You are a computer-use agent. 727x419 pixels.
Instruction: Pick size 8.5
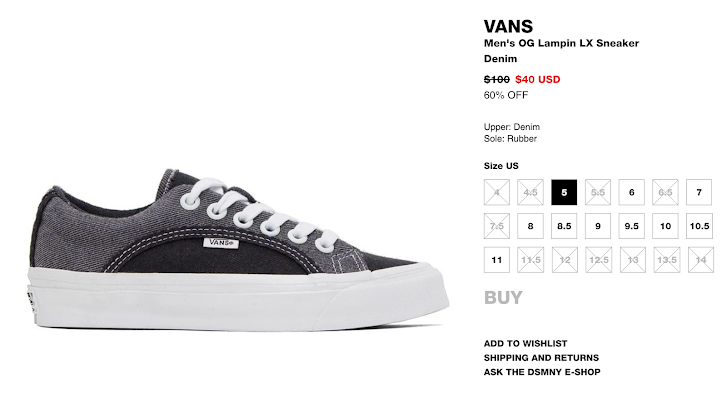[564, 226]
